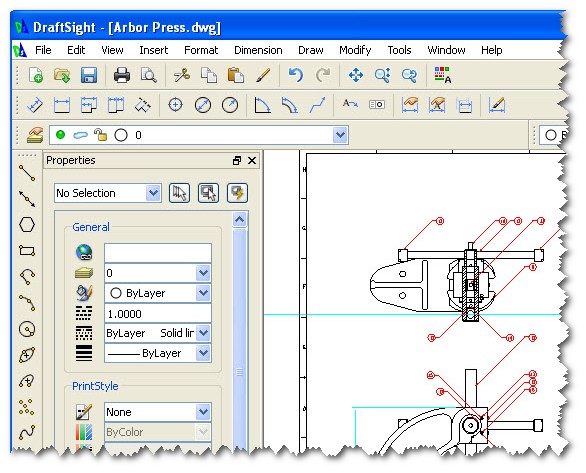Click the line scale 1.0000 field

(158, 313)
